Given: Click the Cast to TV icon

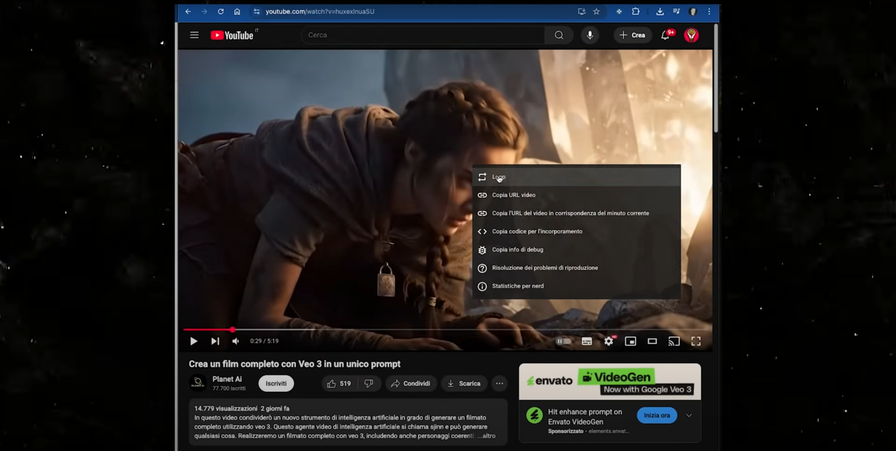Looking at the screenshot, I should pyautogui.click(x=674, y=341).
